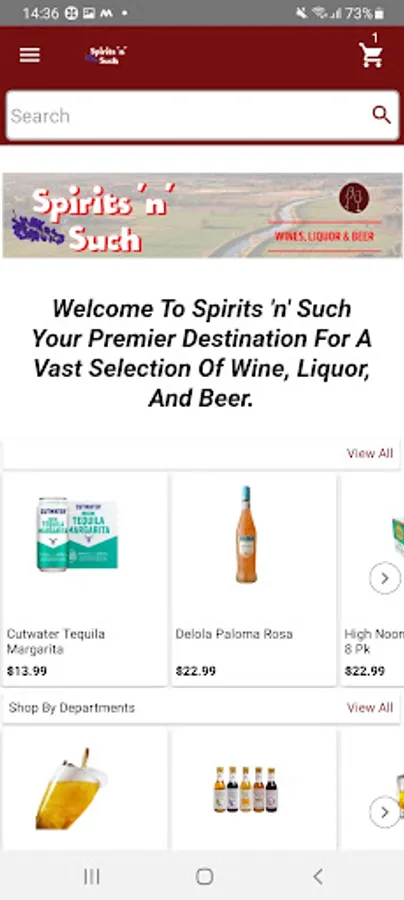Open the beer glass department tile

pos(85,789)
